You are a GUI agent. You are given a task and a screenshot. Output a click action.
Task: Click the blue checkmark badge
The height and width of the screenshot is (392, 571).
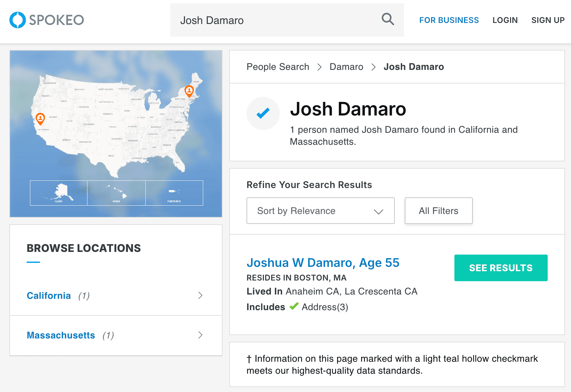263,113
